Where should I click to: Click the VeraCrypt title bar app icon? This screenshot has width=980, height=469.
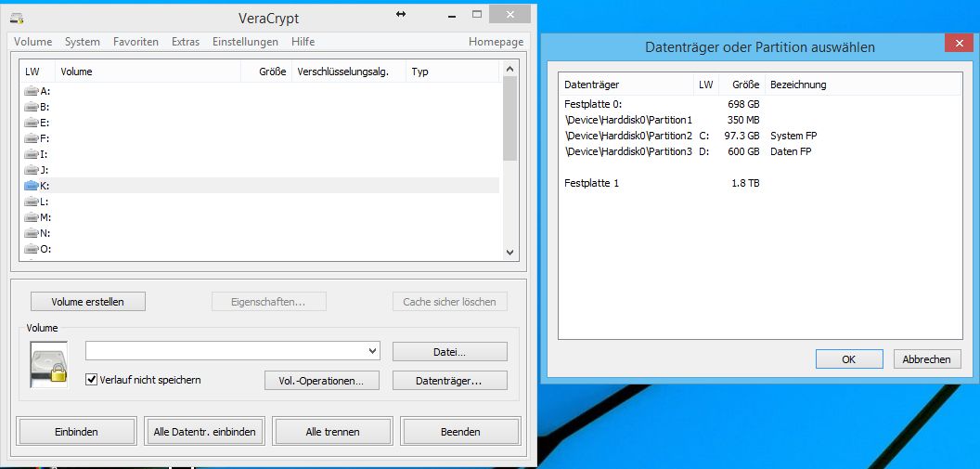pyautogui.click(x=17, y=19)
